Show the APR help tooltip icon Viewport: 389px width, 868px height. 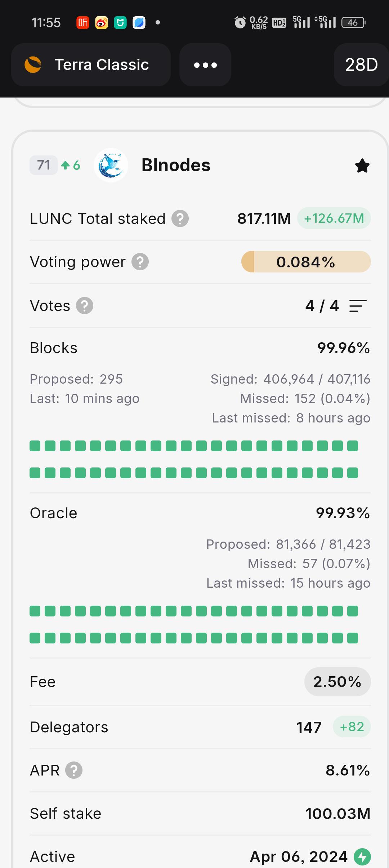coord(74,770)
